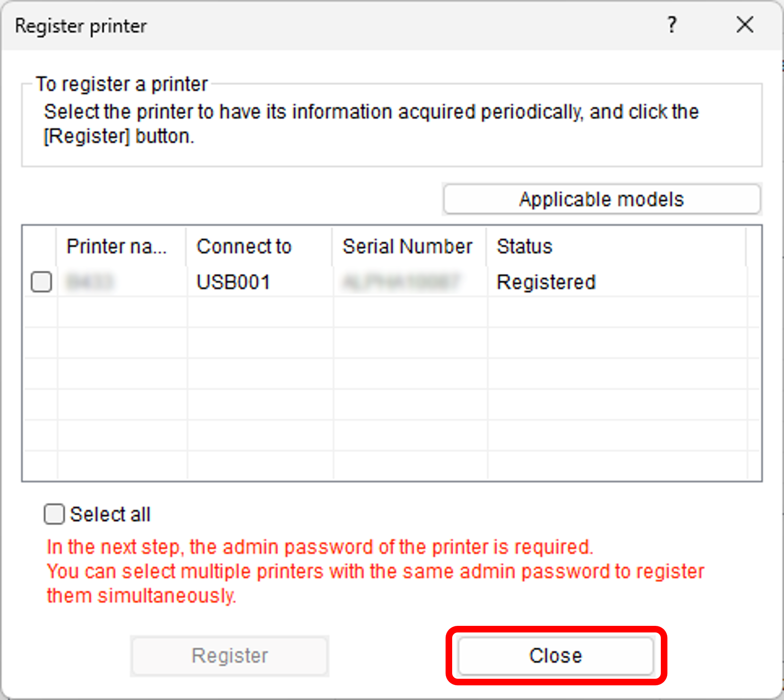
Task: Click the blurred serial number cell
Action: (400, 282)
